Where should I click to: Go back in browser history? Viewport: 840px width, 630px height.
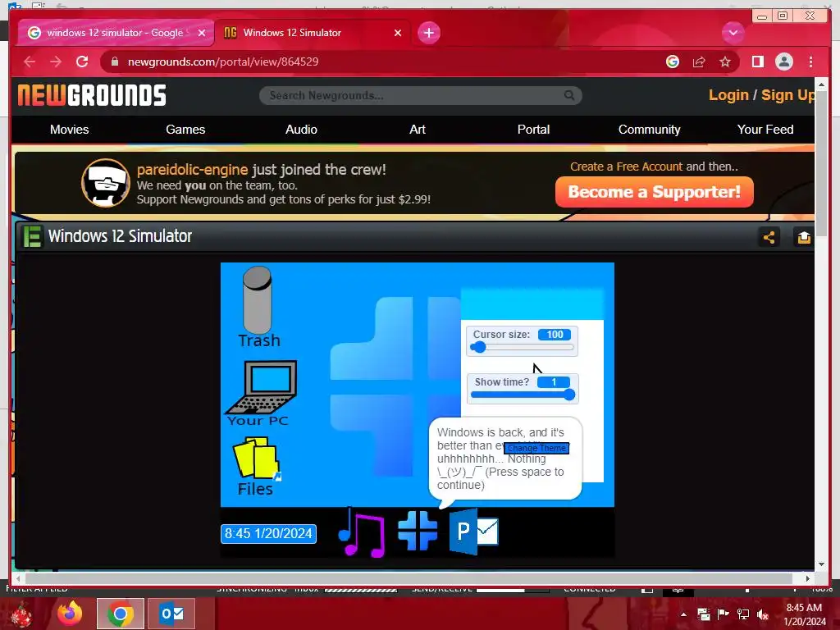tap(30, 62)
